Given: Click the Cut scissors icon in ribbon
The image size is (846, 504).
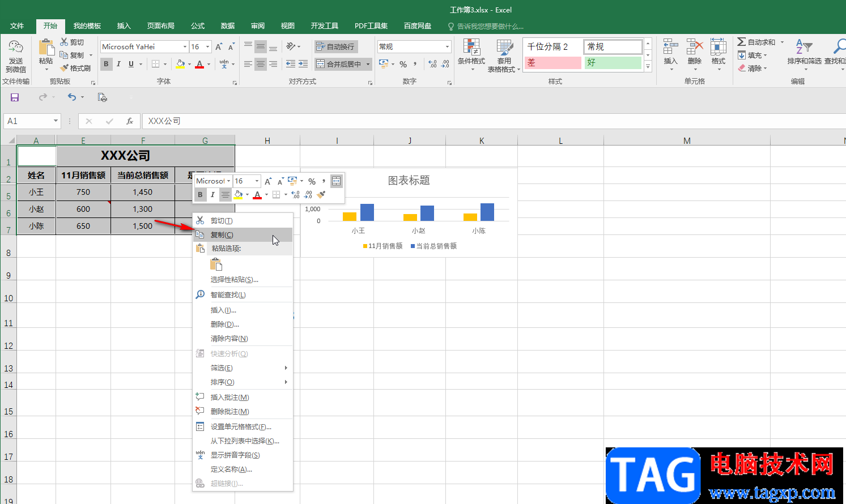Looking at the screenshot, I should pos(64,42).
